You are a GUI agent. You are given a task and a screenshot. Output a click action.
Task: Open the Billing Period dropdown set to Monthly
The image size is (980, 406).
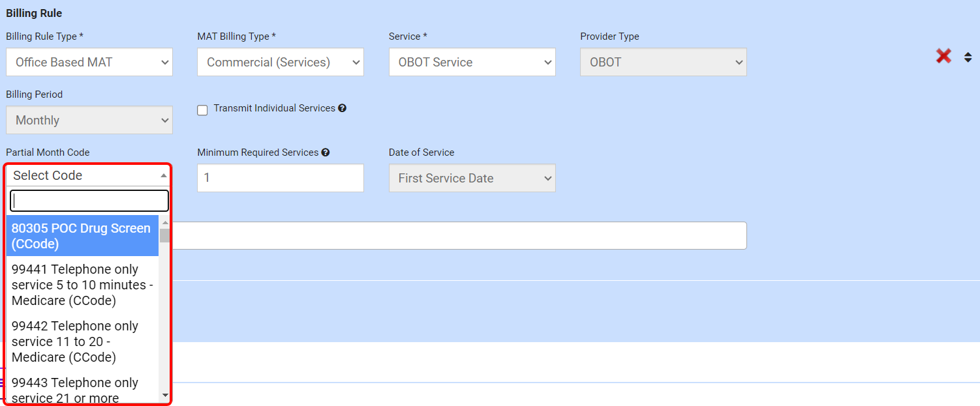(x=89, y=121)
